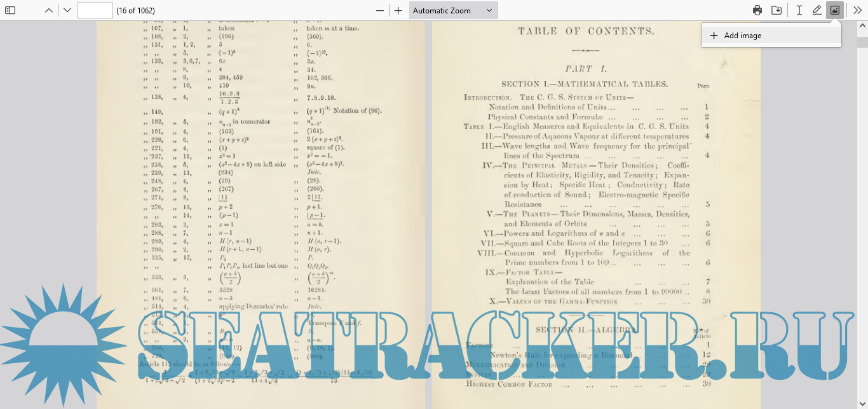Toggle the image insert tool off

pos(835,10)
